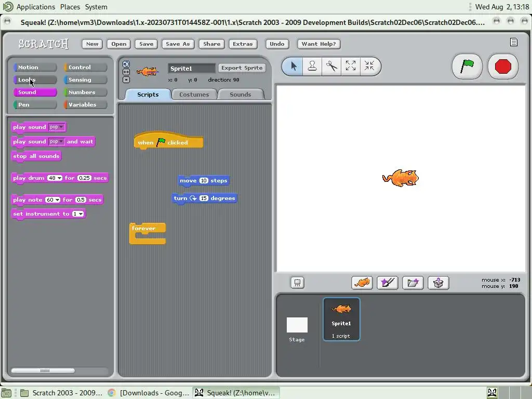The image size is (532, 399).
Task: Click the 0.5 secs value in play note block
Action: pos(81,200)
